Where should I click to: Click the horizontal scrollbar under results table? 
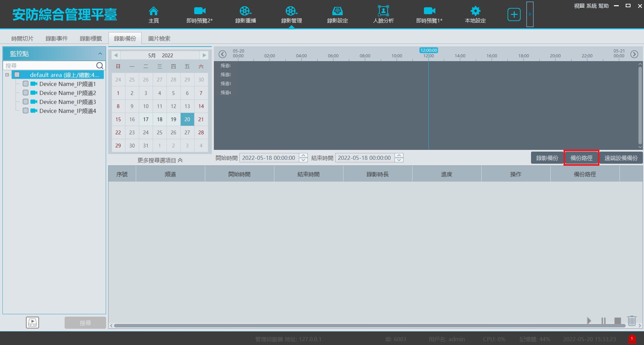(x=370, y=326)
